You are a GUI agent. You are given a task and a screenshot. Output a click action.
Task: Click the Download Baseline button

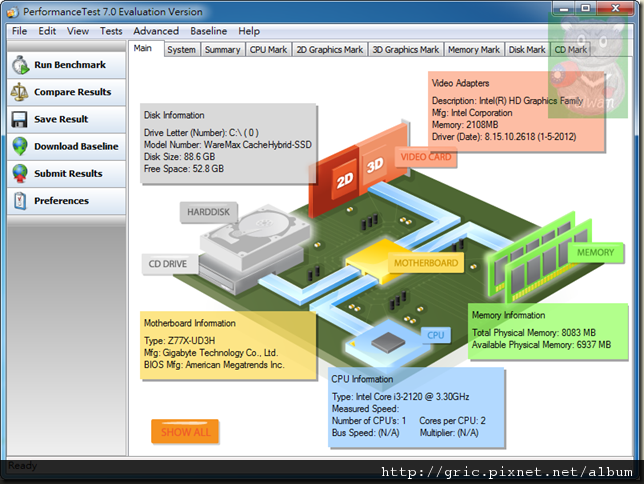(x=66, y=146)
